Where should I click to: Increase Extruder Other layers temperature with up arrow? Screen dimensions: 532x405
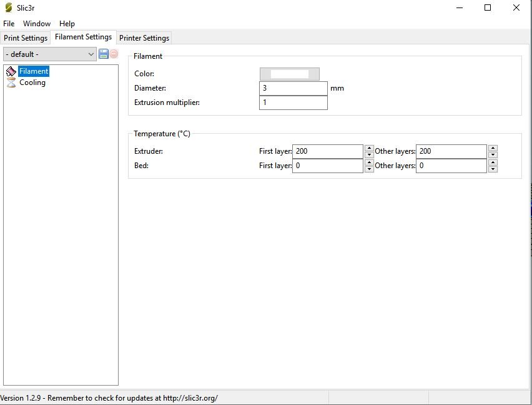(x=493, y=148)
